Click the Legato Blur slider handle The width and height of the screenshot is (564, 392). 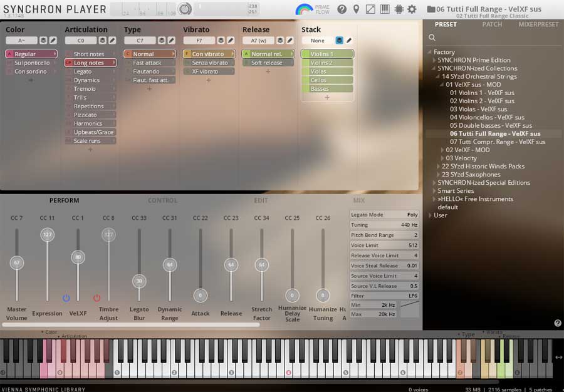(x=139, y=281)
